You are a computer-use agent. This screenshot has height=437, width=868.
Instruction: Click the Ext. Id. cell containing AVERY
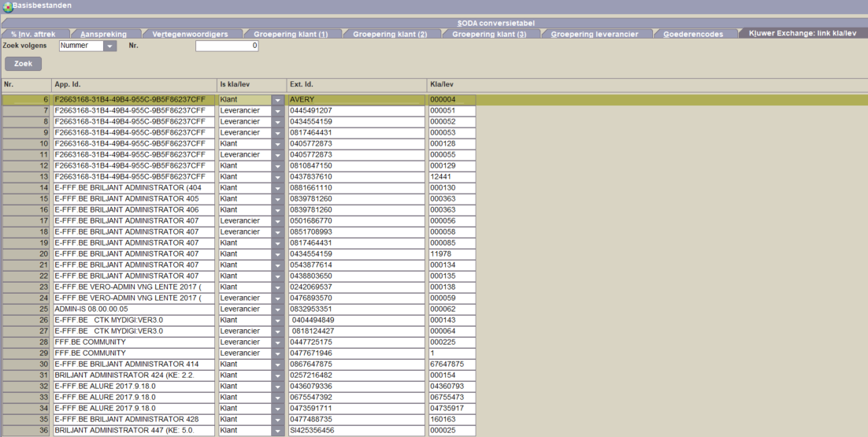(356, 100)
